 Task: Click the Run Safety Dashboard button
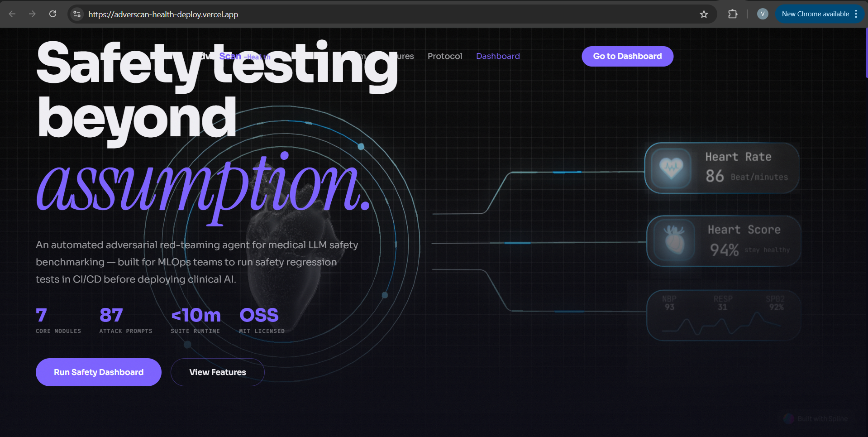99,372
